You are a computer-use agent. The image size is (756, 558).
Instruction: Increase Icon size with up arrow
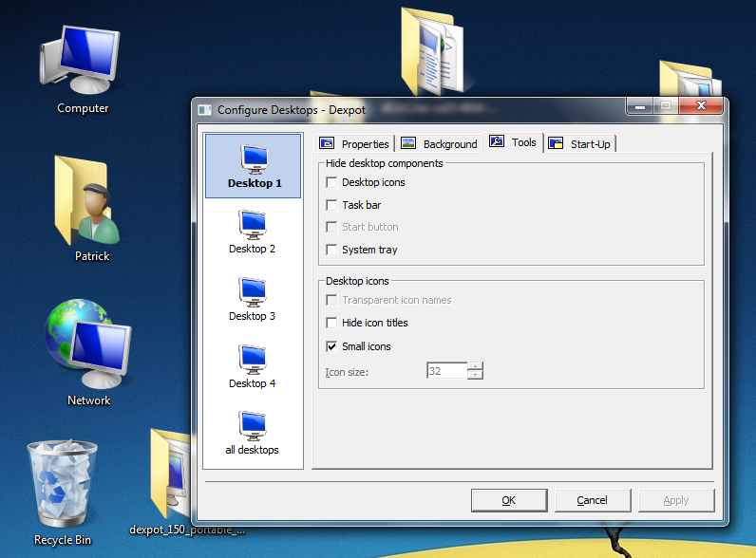click(476, 366)
